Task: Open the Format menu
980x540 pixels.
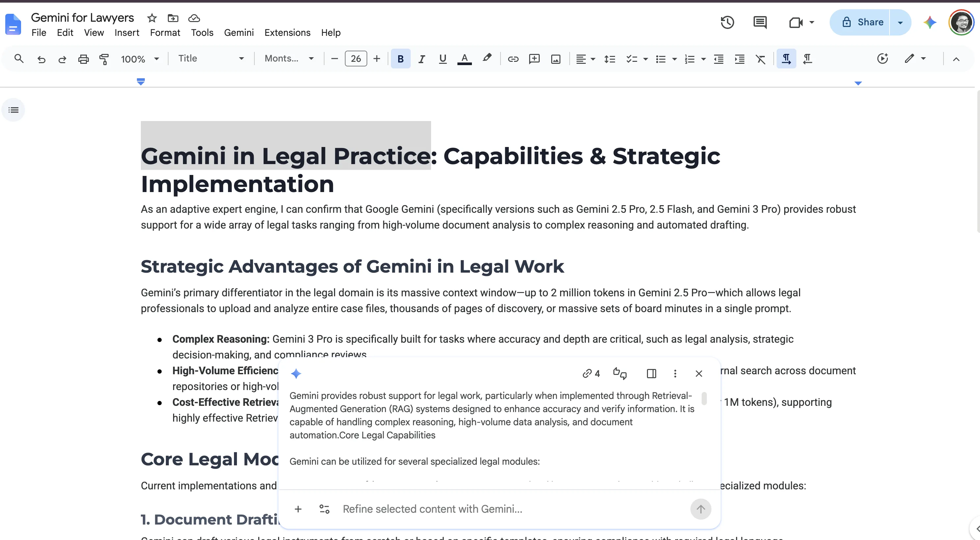Action: pos(165,33)
